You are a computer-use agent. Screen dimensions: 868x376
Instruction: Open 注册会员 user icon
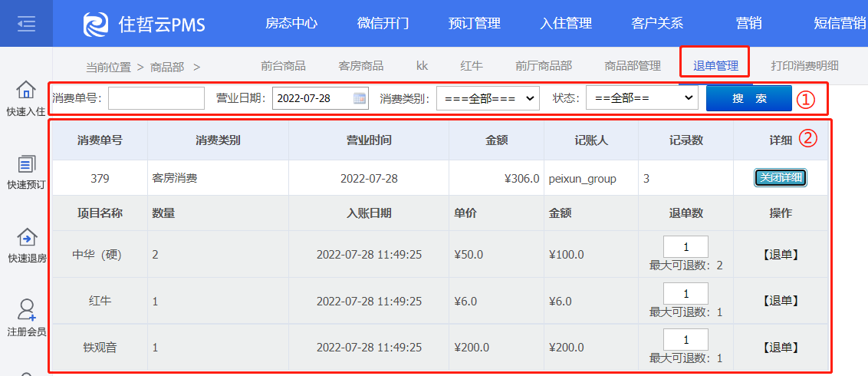pyautogui.click(x=26, y=310)
